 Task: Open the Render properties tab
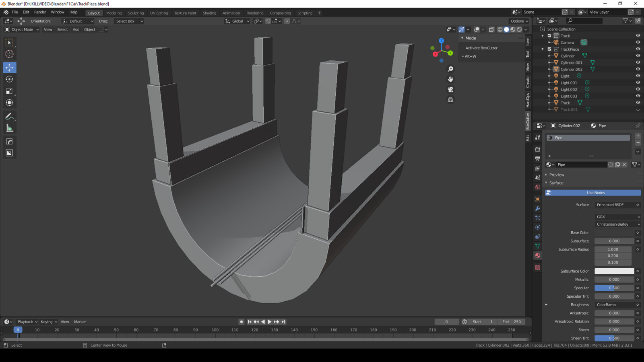click(538, 149)
